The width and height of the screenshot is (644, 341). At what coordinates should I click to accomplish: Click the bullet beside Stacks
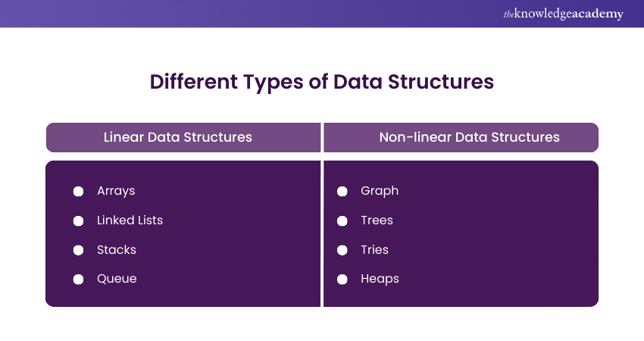[78, 250]
